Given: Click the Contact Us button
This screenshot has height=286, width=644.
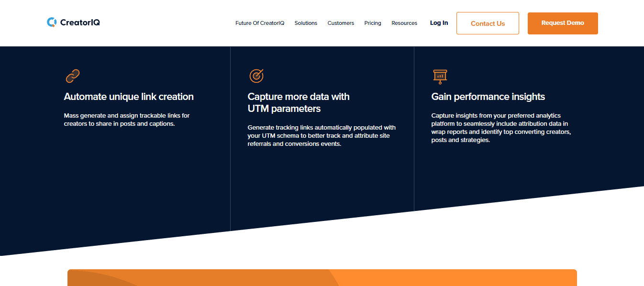Looking at the screenshot, I should [x=488, y=23].
